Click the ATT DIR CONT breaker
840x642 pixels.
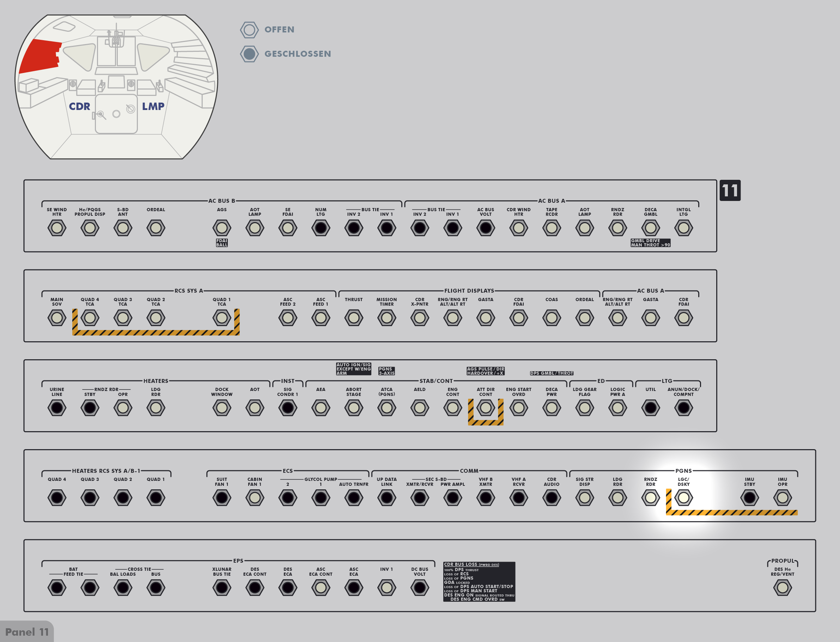coord(485,408)
